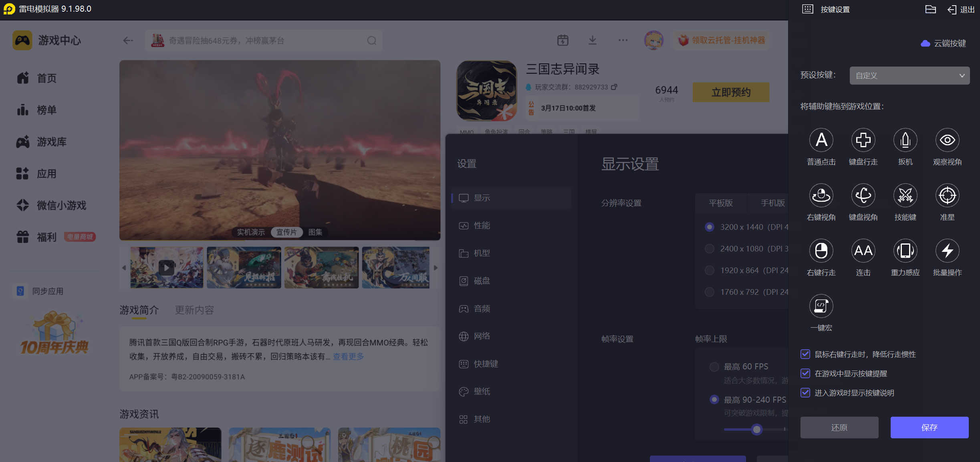
Task: Toggle 在游戏中显示按键提醒 checkbox
Action: (x=805, y=373)
